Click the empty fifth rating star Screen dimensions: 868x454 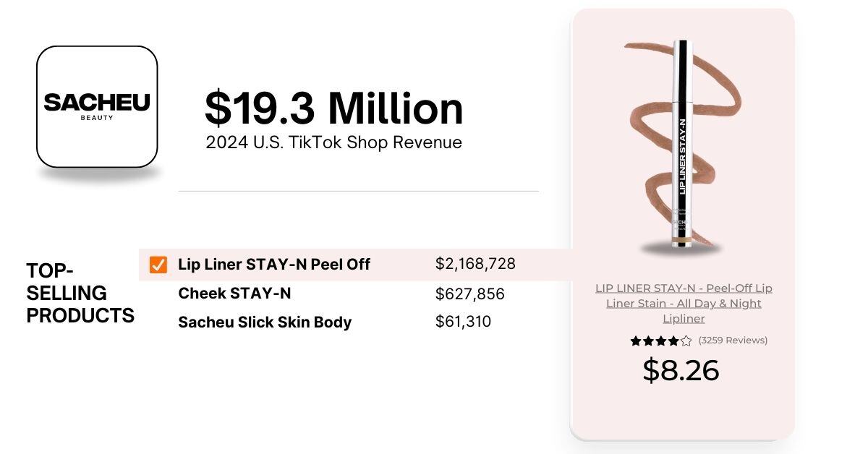[686, 340]
